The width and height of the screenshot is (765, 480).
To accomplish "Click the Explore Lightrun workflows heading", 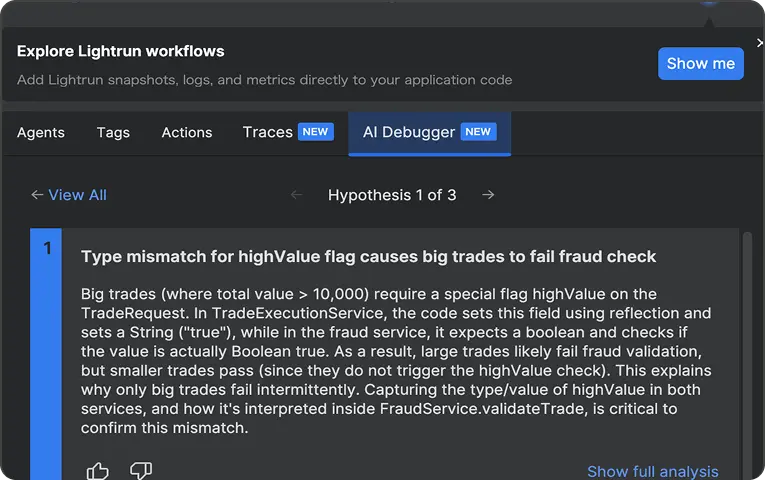I will 121,51.
